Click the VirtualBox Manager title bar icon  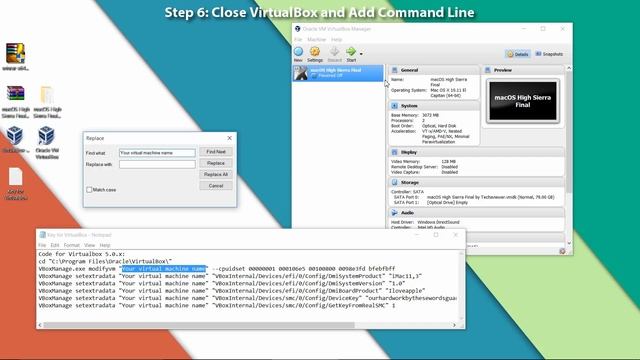pyautogui.click(x=297, y=29)
